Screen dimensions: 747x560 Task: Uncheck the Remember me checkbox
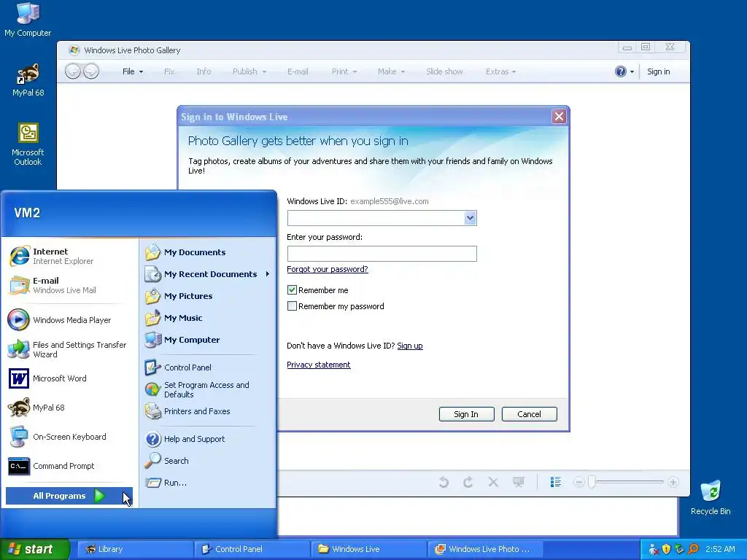click(x=292, y=290)
